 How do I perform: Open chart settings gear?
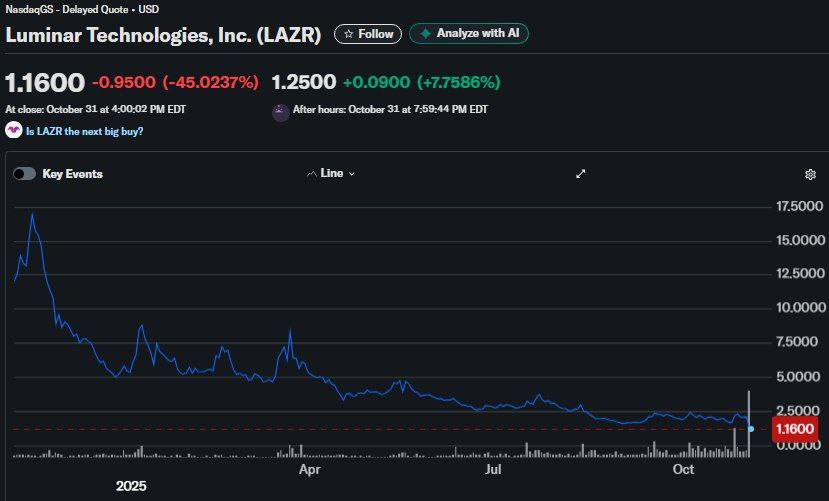pos(810,174)
